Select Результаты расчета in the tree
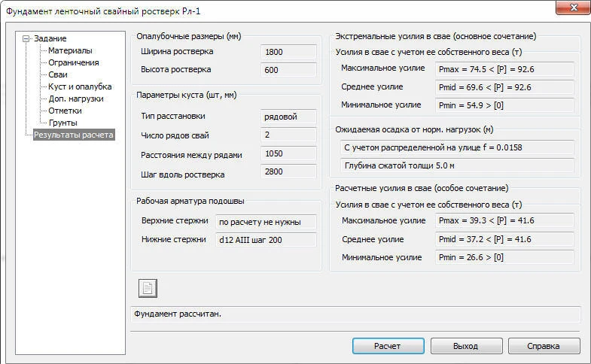The image size is (591, 364). 74,135
